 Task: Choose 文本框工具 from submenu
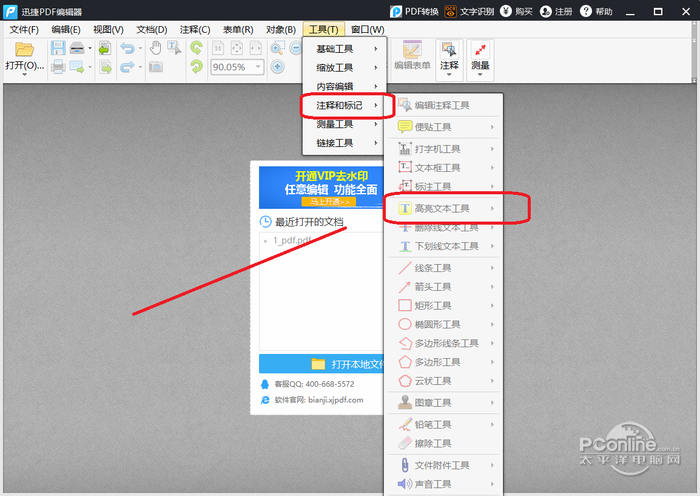click(x=443, y=167)
